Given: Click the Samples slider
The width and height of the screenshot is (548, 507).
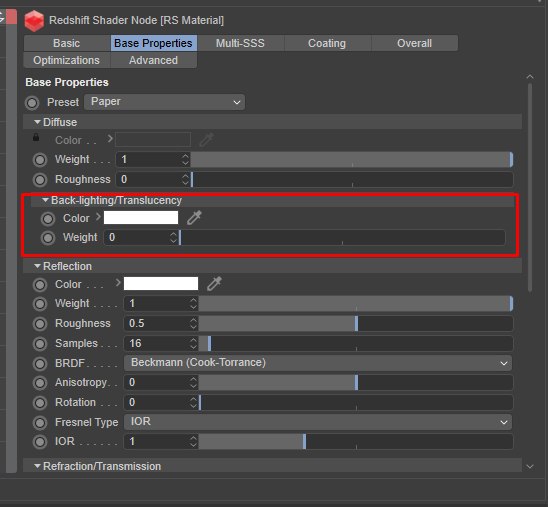Looking at the screenshot, I should pyautogui.click(x=355, y=343).
